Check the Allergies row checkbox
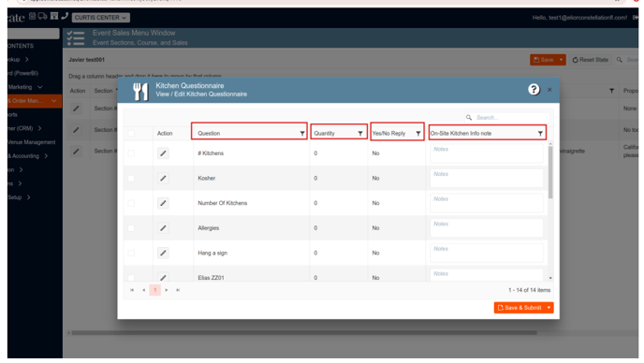644x363 pixels. coord(131,228)
